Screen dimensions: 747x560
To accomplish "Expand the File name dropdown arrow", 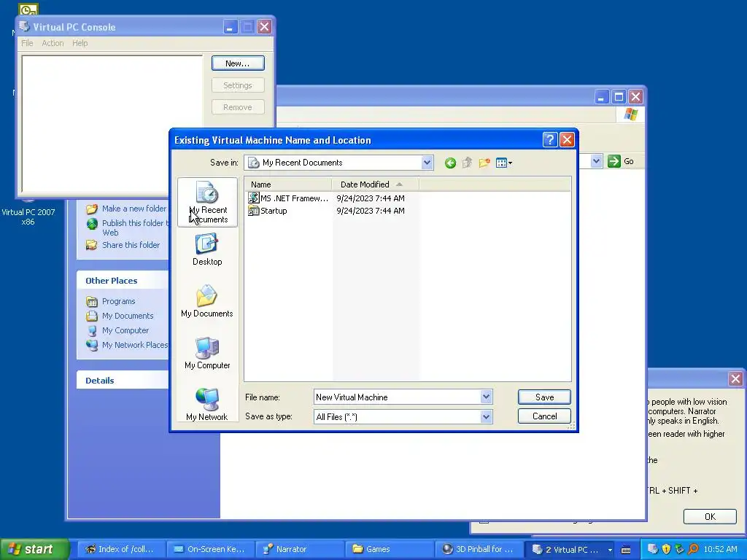I will 486,397.
